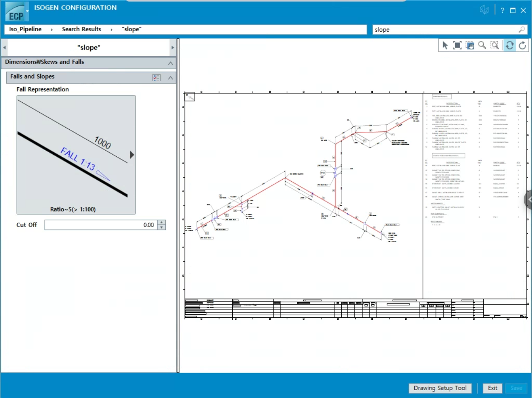The width and height of the screenshot is (532, 398).
Task: Click the slope search text field
Action: click(x=445, y=30)
